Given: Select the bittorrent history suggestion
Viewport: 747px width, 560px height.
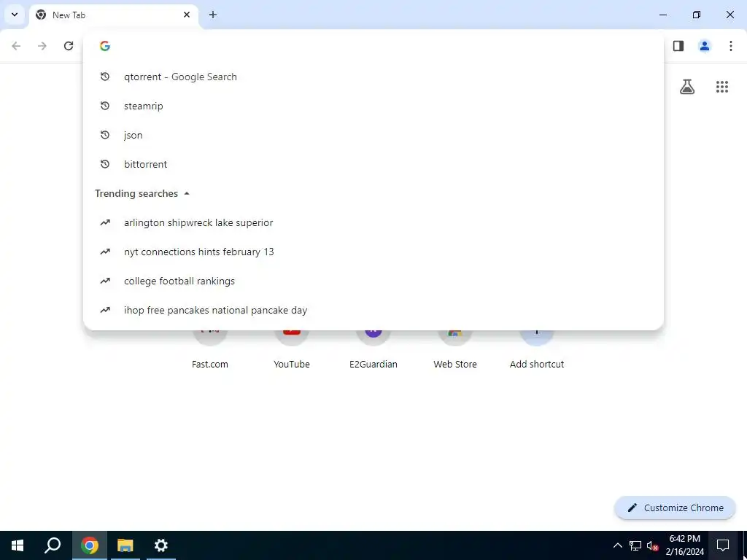Looking at the screenshot, I should [373, 164].
